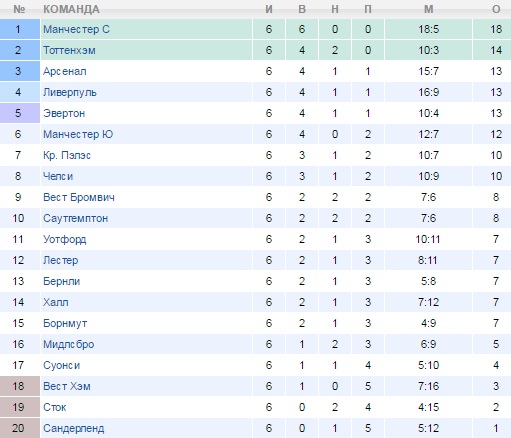Open Эвертон team page
The height and width of the screenshot is (438, 511).
pyautogui.click(x=64, y=113)
